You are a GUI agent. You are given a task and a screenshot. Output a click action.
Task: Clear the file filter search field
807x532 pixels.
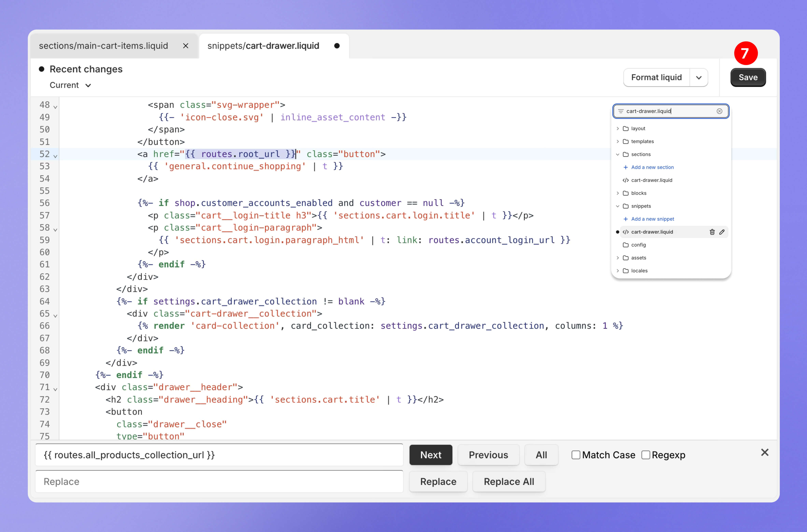point(719,111)
